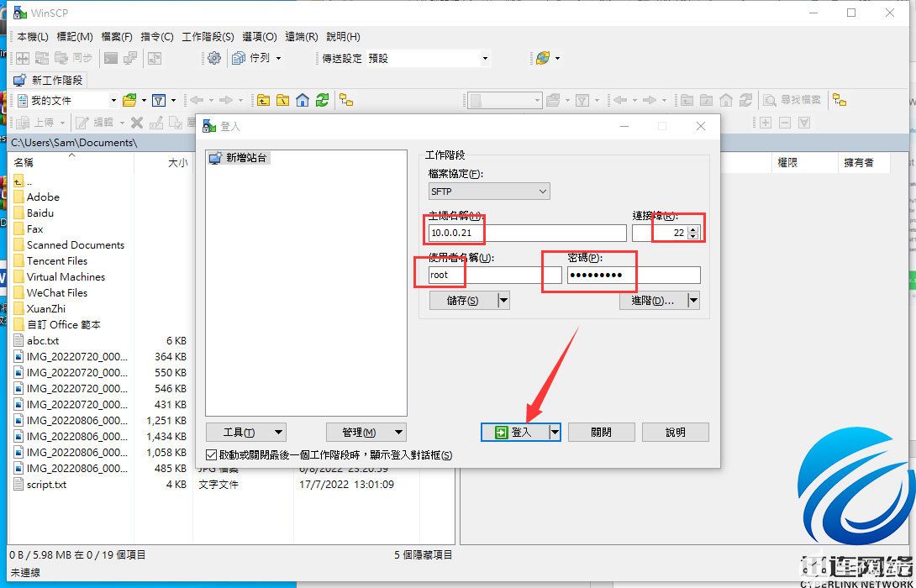
Task: Open the 管理 manage dropdown button
Action: (366, 433)
